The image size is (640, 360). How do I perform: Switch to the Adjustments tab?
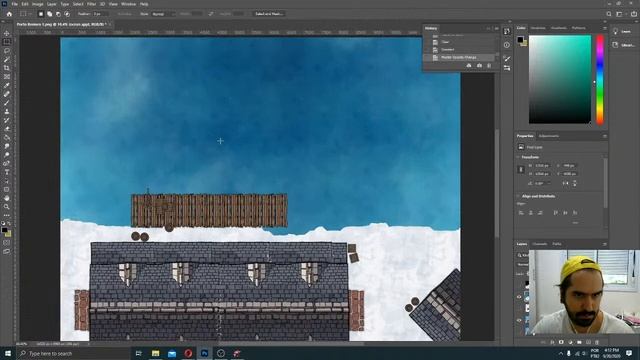[549, 136]
